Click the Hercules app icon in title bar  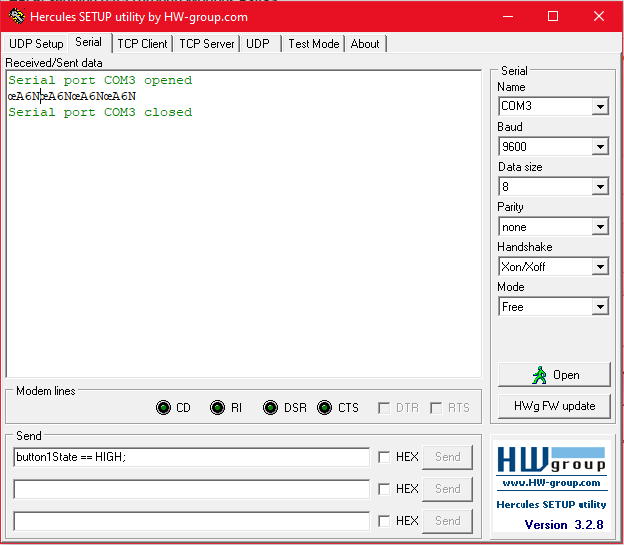point(17,16)
